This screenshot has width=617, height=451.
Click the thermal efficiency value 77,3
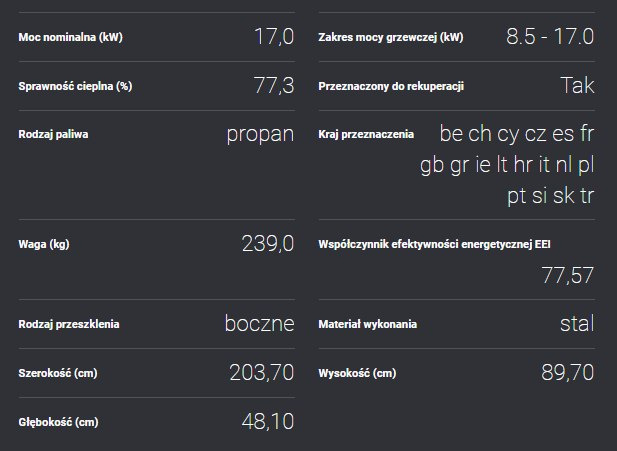(273, 86)
